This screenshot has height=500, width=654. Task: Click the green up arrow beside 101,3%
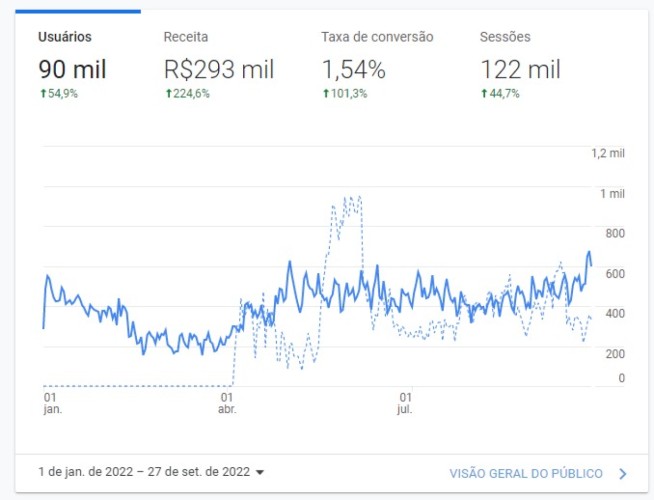326,93
